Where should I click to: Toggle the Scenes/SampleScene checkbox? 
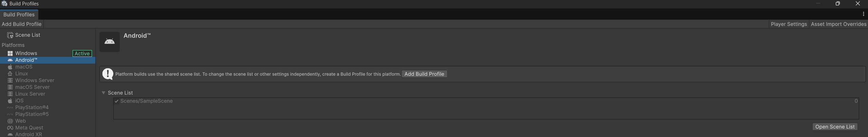117,101
